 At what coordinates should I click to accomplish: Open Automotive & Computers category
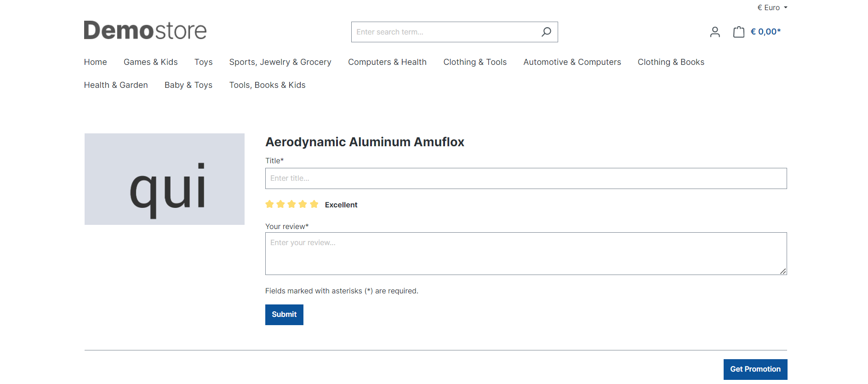click(x=572, y=62)
